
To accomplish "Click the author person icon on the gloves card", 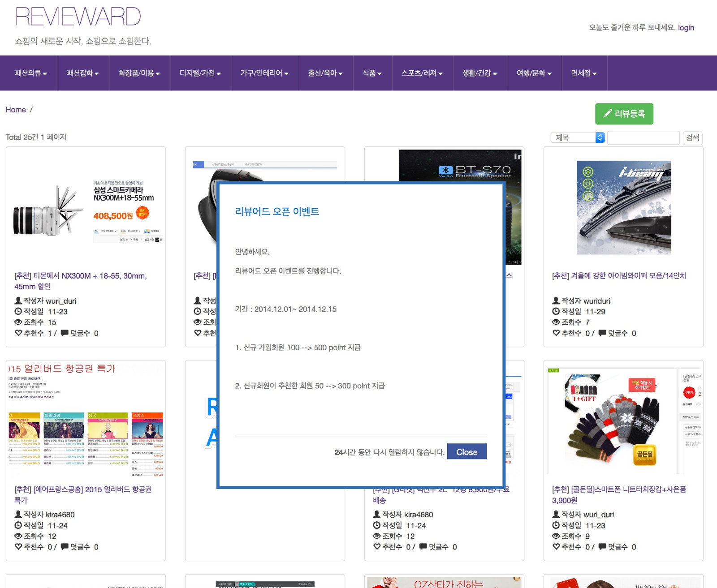I will click(x=556, y=514).
